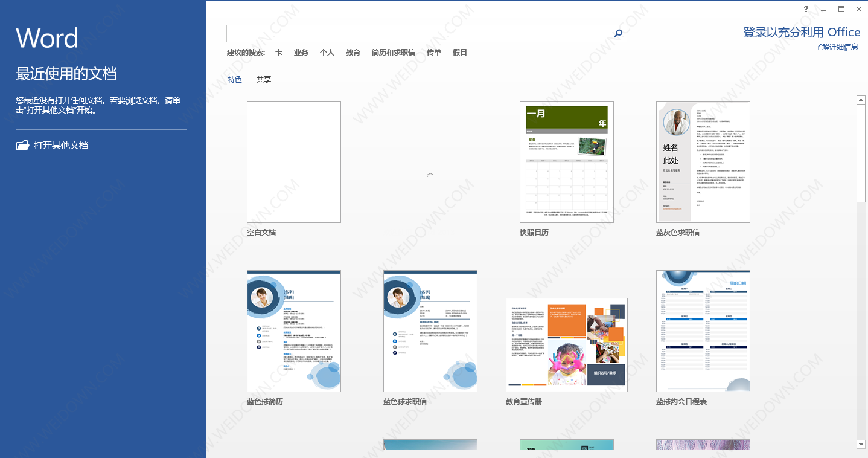Click 打开其他文档 to browse files
Screen dimensions: 868x458
pyautogui.click(x=61, y=146)
